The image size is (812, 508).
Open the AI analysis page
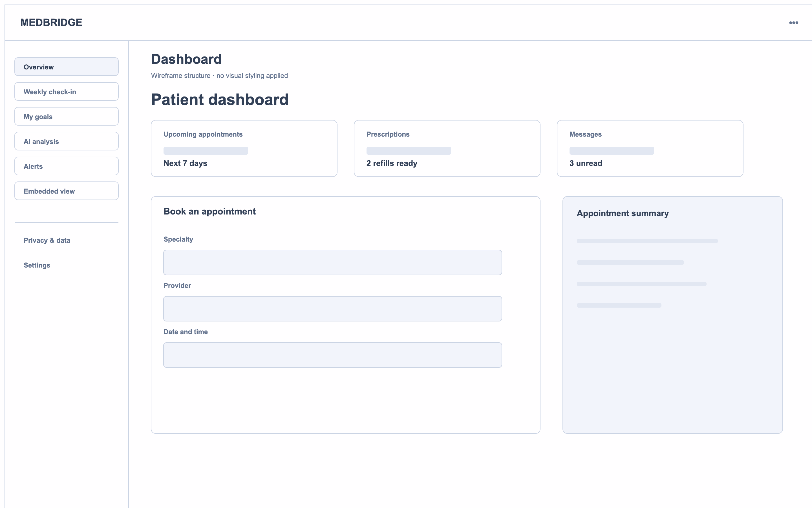(x=67, y=141)
